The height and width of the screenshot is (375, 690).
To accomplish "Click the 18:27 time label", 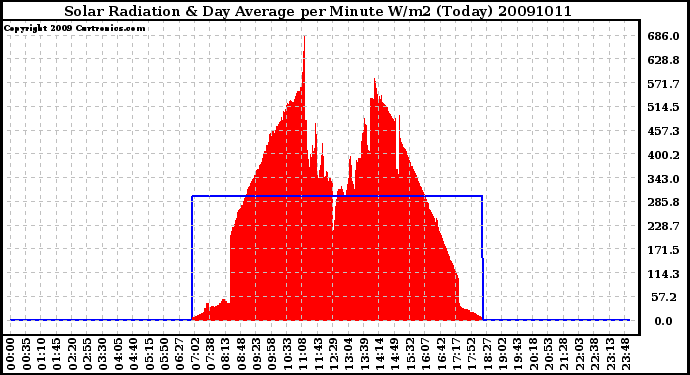I will point(488,354).
